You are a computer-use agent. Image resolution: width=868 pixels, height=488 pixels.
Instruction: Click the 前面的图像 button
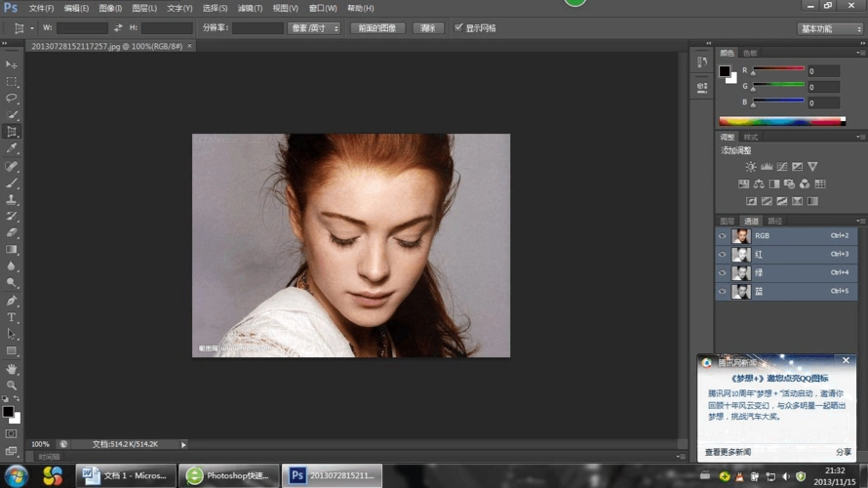[x=377, y=28]
